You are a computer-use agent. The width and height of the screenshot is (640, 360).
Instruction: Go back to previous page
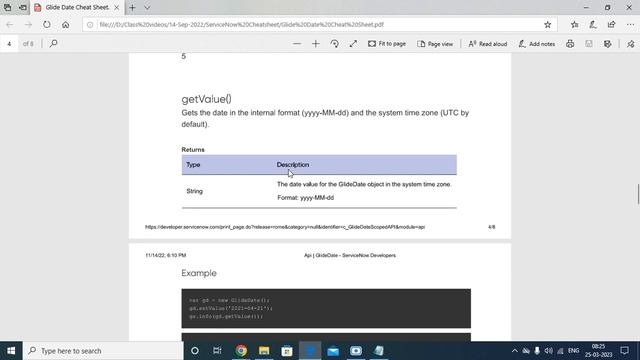tap(10, 24)
